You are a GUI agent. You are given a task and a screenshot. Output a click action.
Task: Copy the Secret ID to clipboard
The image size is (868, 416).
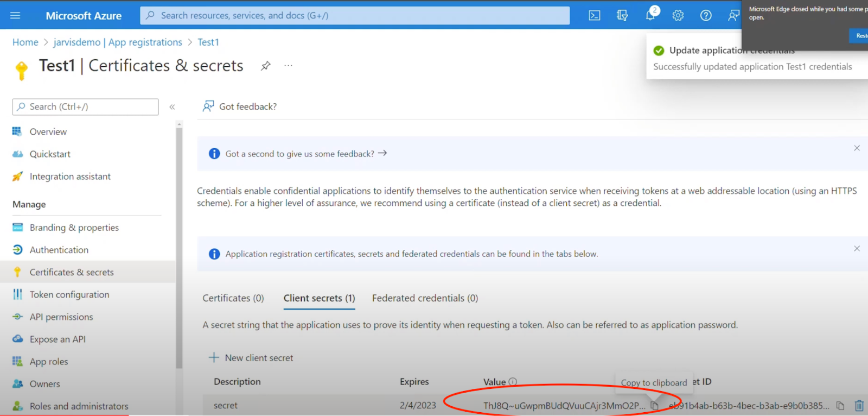pyautogui.click(x=840, y=406)
